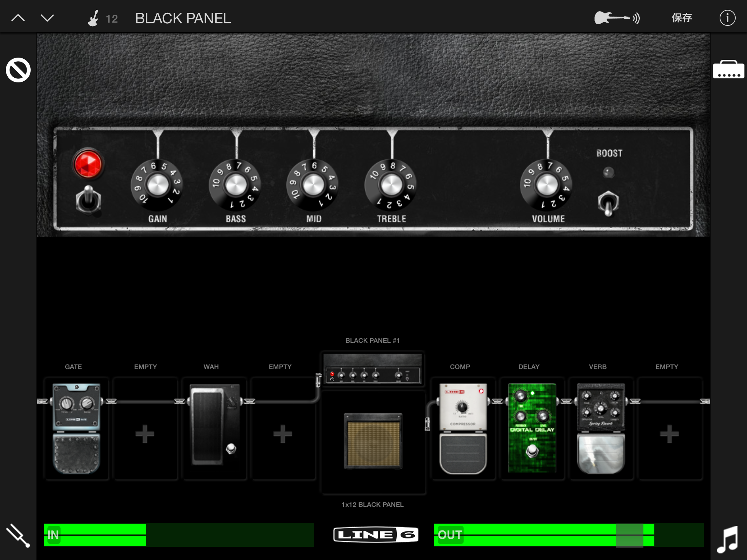
Task: Tap the DELAY slot label
Action: 529,367
